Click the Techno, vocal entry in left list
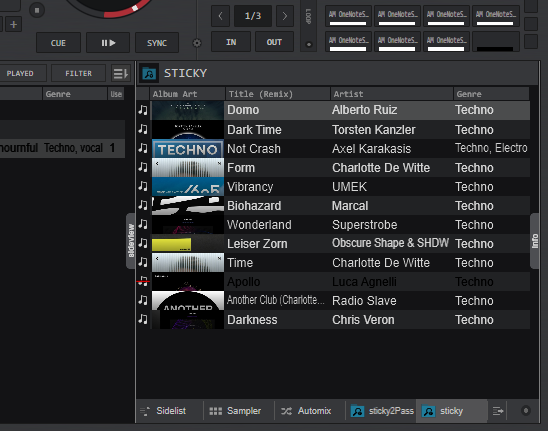The width and height of the screenshot is (548, 431). coord(73,148)
